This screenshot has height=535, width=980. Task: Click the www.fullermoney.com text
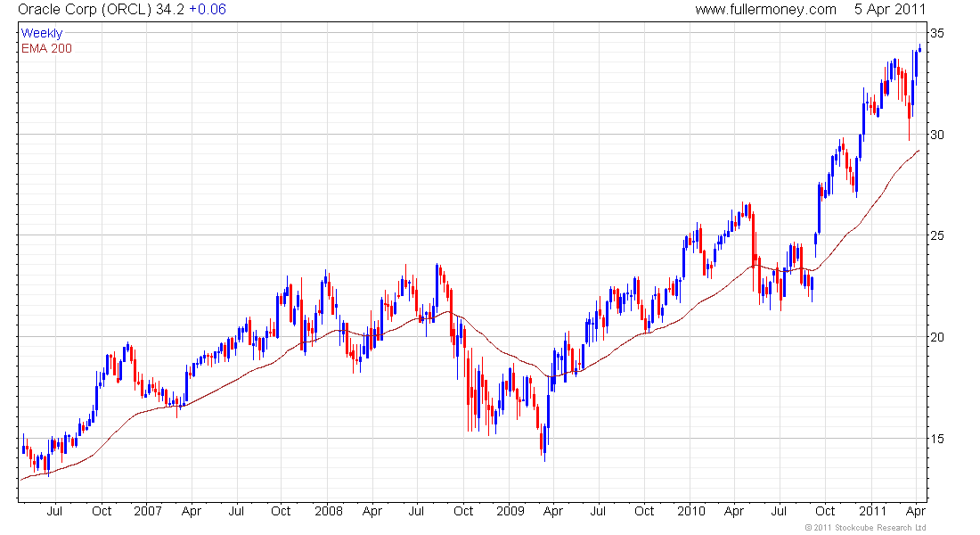[x=765, y=10]
